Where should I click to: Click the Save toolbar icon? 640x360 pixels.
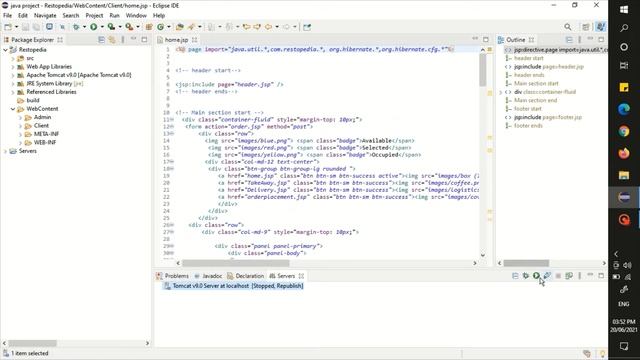click(25, 27)
